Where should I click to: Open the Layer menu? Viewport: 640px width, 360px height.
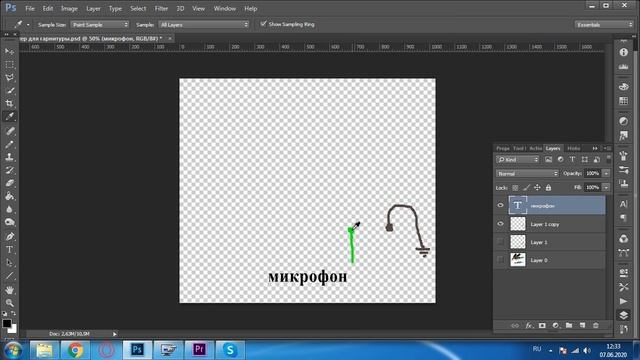pyautogui.click(x=93, y=9)
